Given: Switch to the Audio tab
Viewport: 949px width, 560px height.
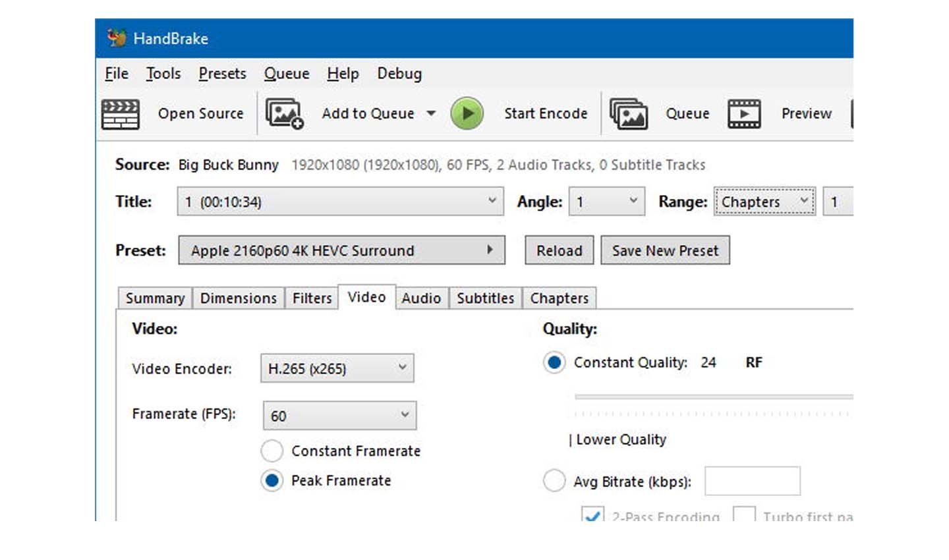Looking at the screenshot, I should coord(421,298).
